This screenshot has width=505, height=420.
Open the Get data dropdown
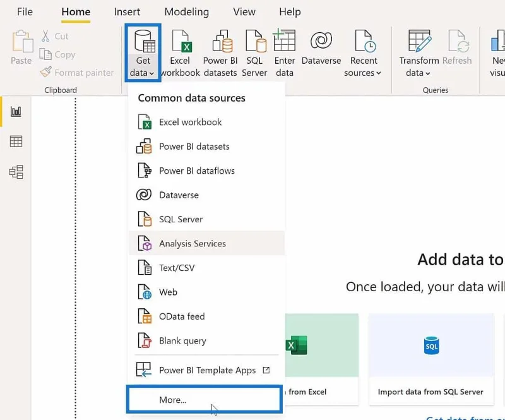[x=143, y=53]
